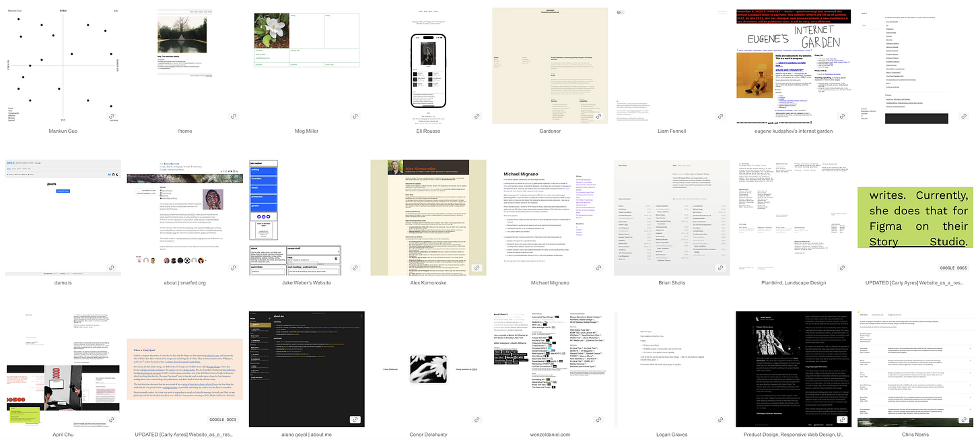This screenshot has width=980, height=440.
Task: Click the 'April Chu' caption
Action: [x=64, y=435]
